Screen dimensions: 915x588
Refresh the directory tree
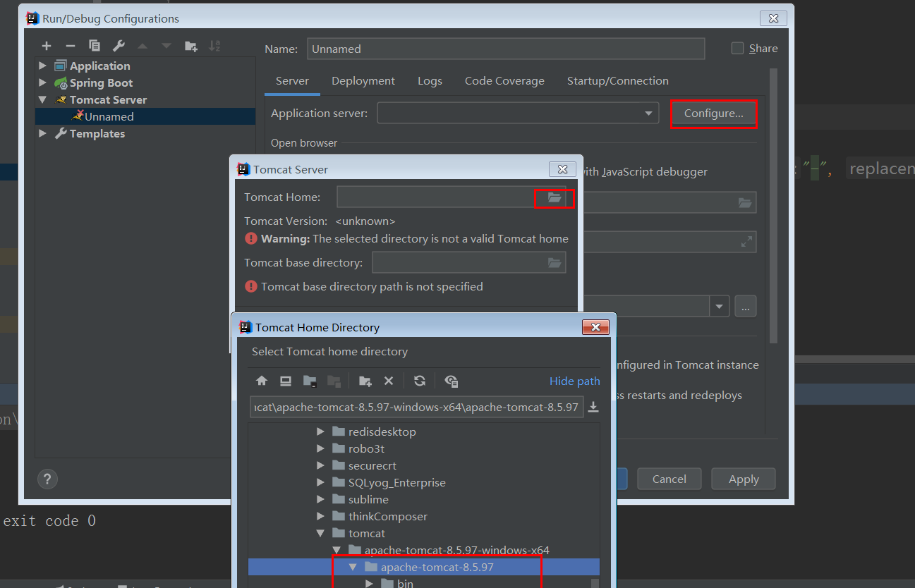click(x=420, y=381)
